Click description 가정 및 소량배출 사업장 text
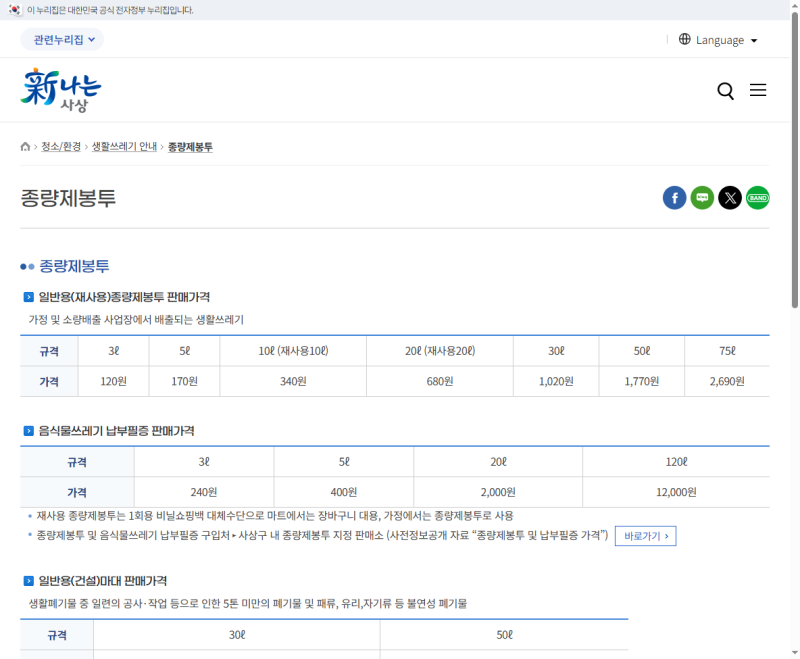Screen dimensions: 800x659 pos(136,320)
